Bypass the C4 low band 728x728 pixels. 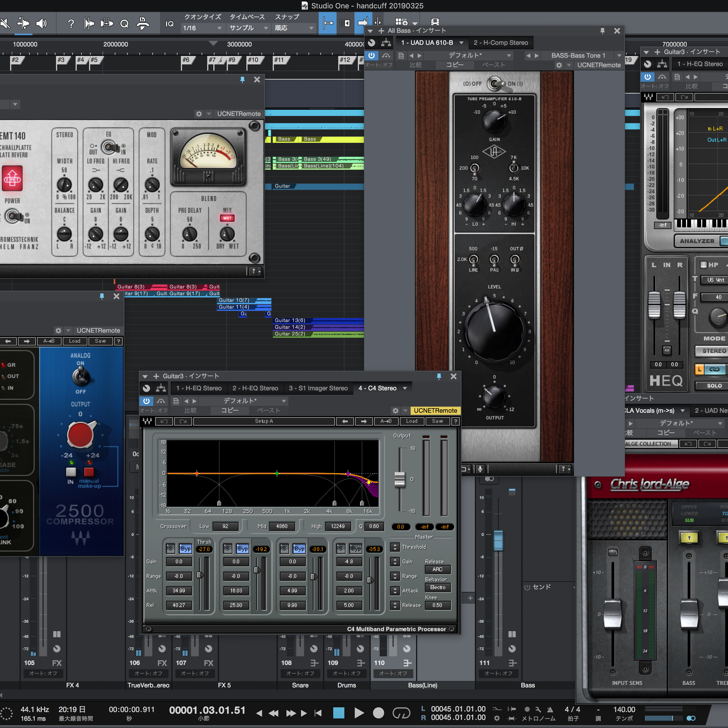coord(185,549)
